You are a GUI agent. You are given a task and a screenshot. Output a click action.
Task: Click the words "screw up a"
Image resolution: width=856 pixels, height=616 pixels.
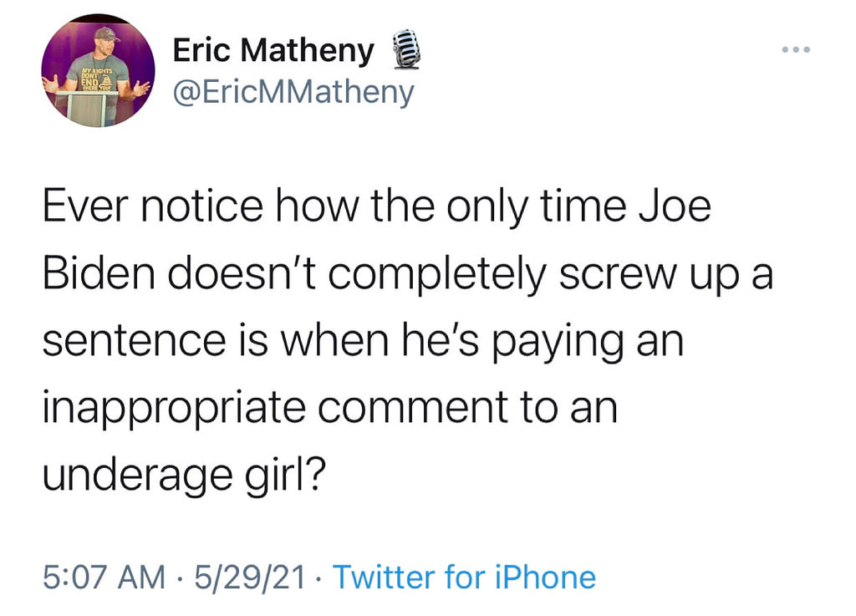[x=665, y=275]
